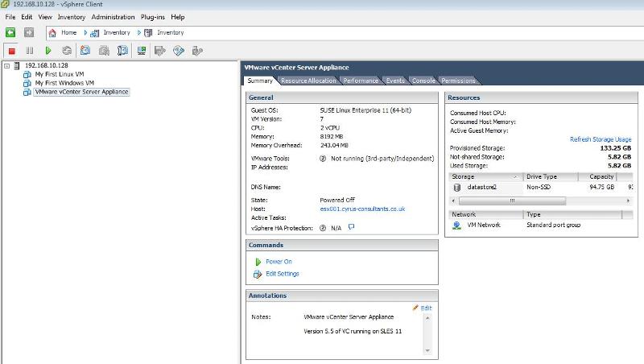
Task: Click the Home breadcrumb text
Action: click(x=69, y=32)
